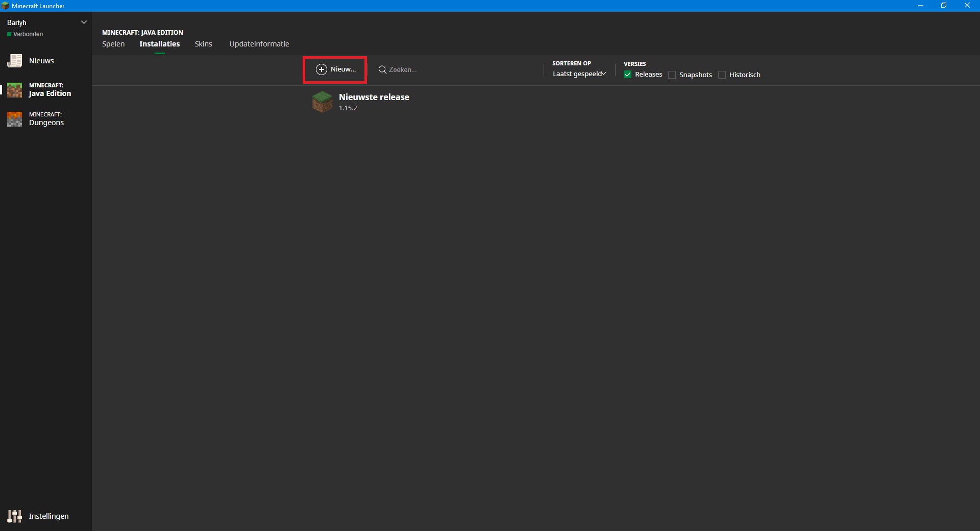Click the plus icon for new installation
This screenshot has width=980, height=531.
322,69
